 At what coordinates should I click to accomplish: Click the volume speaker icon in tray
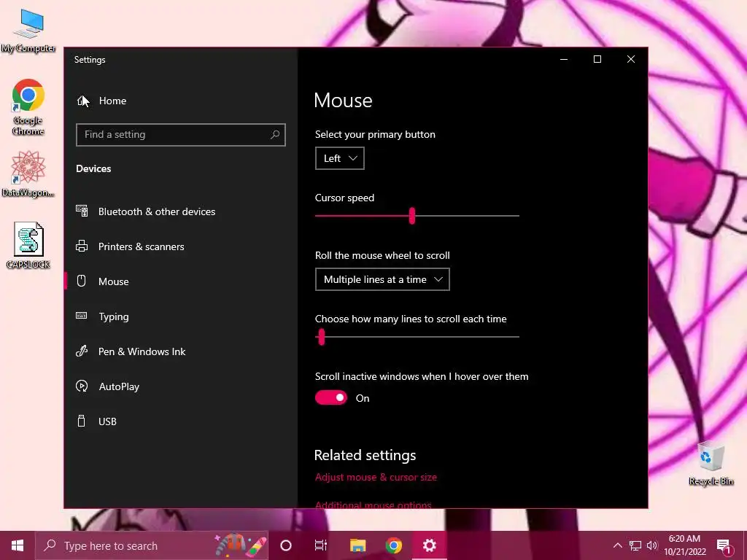652,545
